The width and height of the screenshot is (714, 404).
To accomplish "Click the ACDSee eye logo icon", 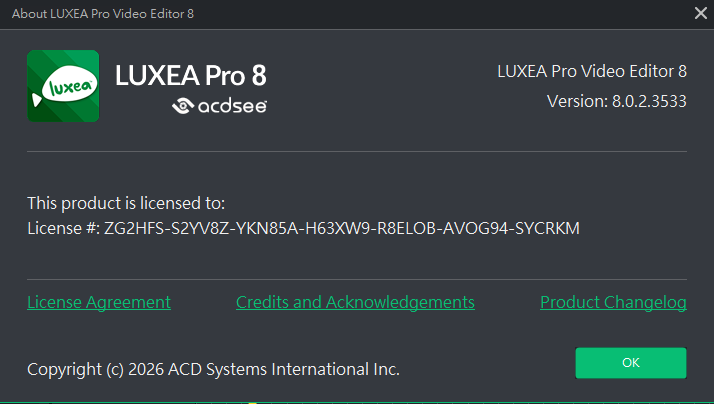I will tap(182, 106).
